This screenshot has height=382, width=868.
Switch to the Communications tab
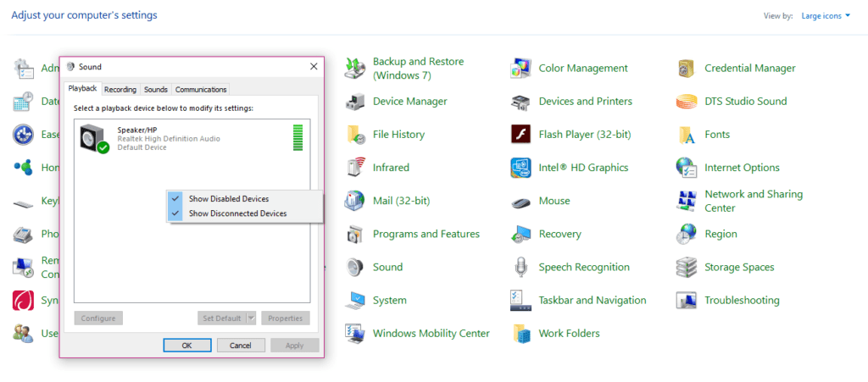coord(201,90)
